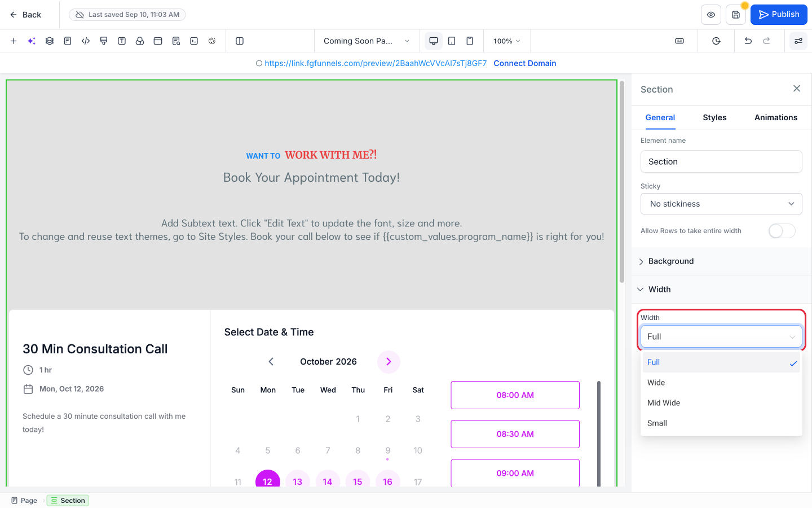Undo the last change
Viewport: 812px width, 508px height.
(748, 41)
